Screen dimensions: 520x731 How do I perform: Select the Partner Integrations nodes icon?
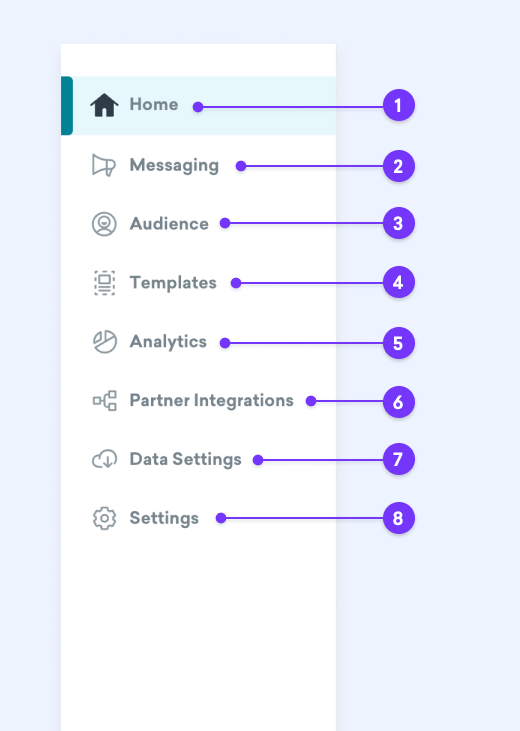(104, 400)
